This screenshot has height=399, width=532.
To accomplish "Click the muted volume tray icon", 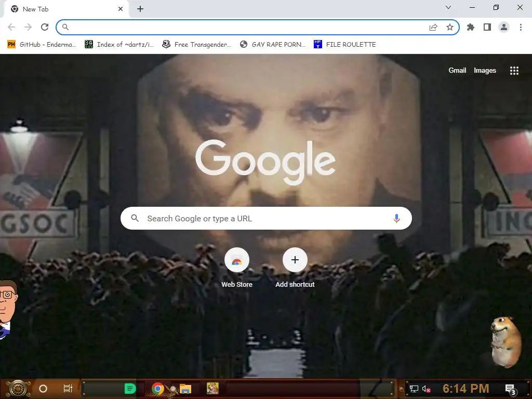I will pos(427,389).
